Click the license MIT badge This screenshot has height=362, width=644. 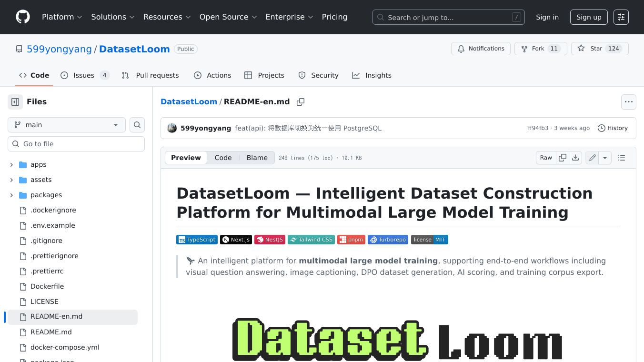[429, 240]
